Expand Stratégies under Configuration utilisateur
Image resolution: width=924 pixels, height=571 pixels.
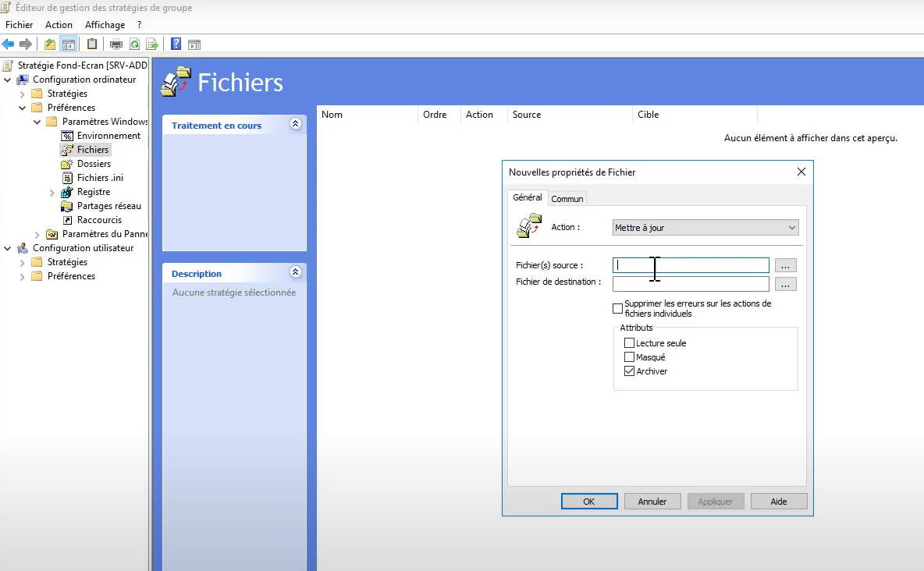tap(23, 262)
